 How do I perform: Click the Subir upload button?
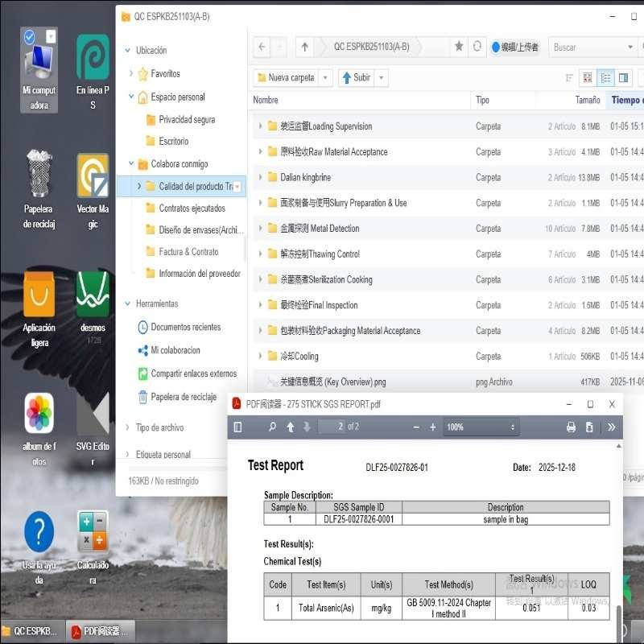click(x=357, y=77)
